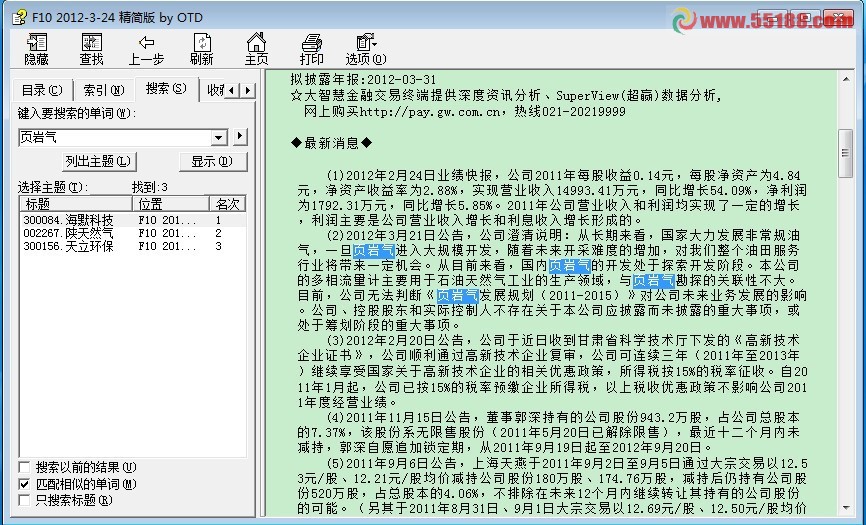Click the content pane scroll-down arrow

[846, 508]
